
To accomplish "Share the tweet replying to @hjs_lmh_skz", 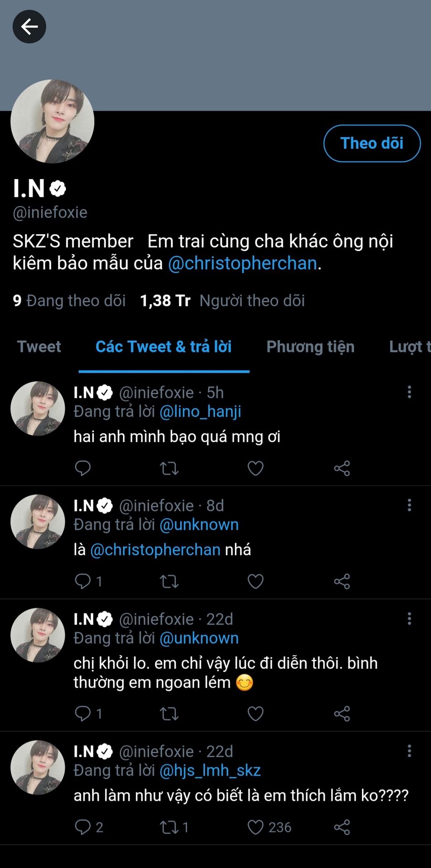I will click(342, 827).
